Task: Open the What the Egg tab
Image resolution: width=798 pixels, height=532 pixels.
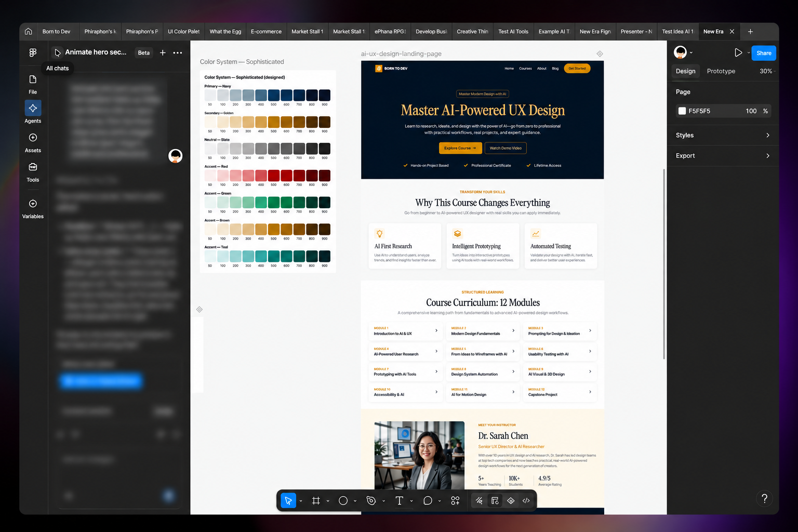Action: [225, 31]
